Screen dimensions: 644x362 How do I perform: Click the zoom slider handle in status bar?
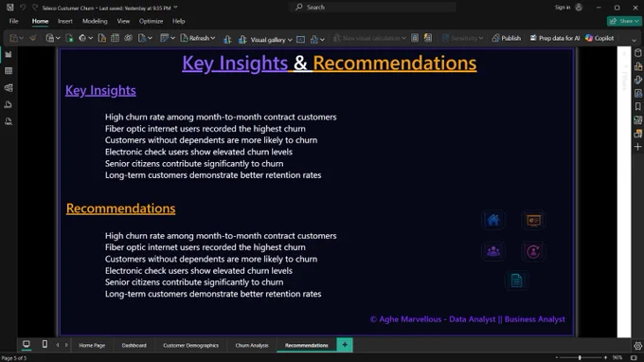(580, 358)
